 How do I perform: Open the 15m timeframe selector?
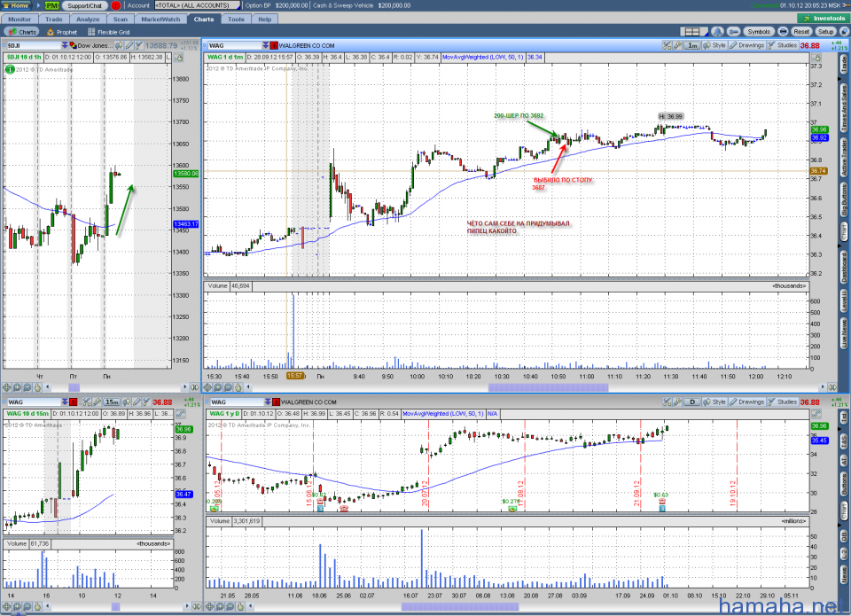pos(112,402)
